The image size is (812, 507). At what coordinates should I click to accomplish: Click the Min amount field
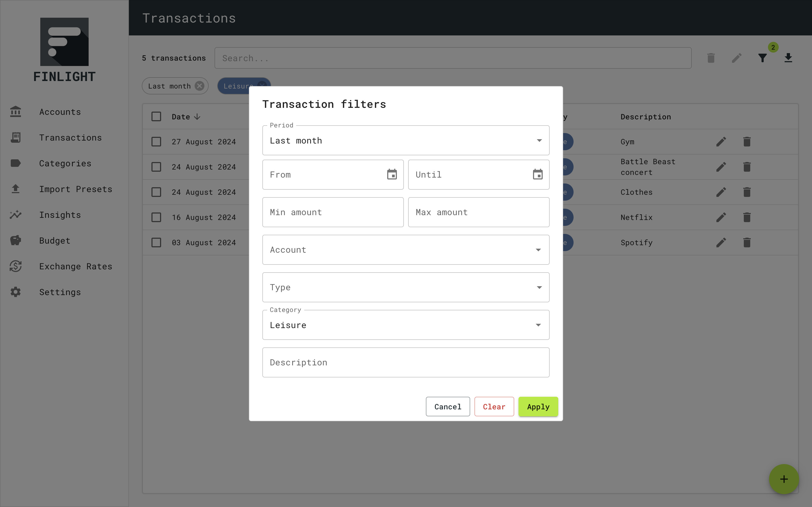[x=332, y=212]
